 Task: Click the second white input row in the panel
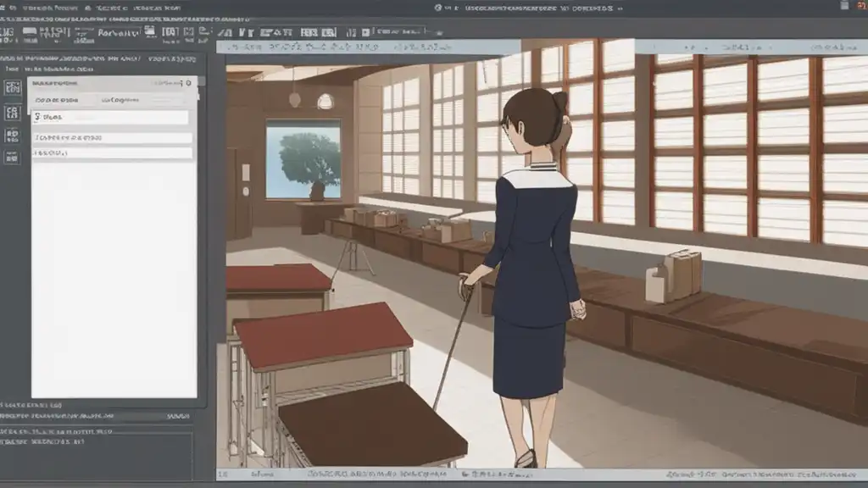(x=113, y=137)
